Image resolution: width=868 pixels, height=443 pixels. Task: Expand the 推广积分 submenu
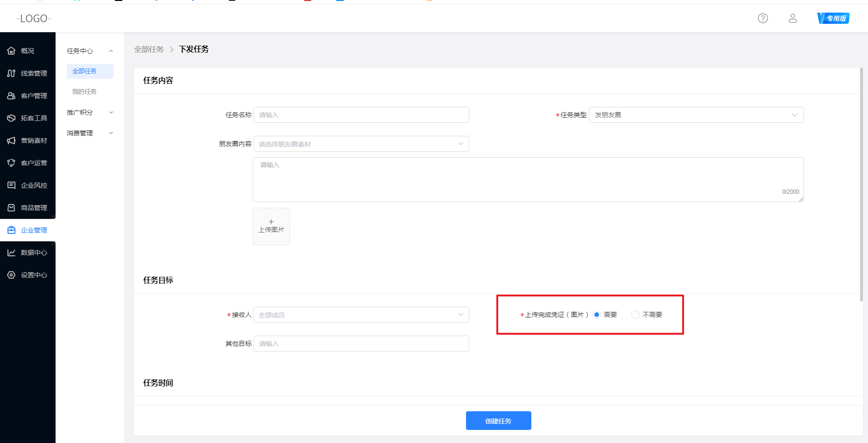(x=90, y=113)
